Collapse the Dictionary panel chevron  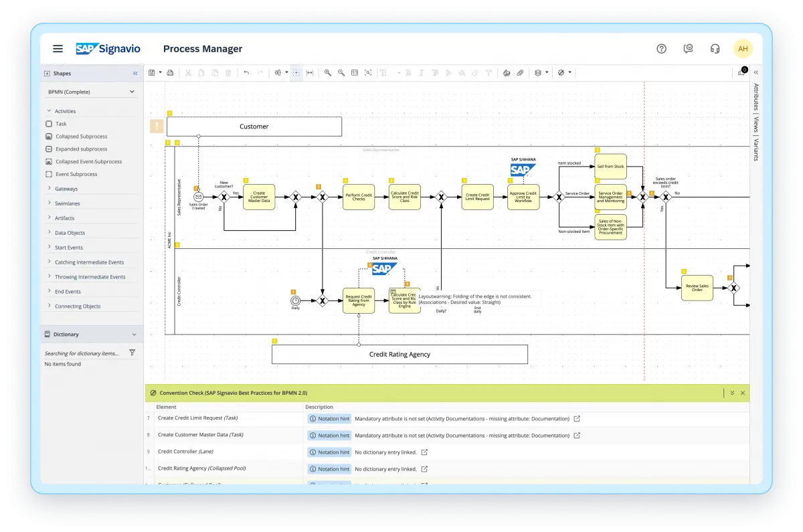(x=134, y=335)
